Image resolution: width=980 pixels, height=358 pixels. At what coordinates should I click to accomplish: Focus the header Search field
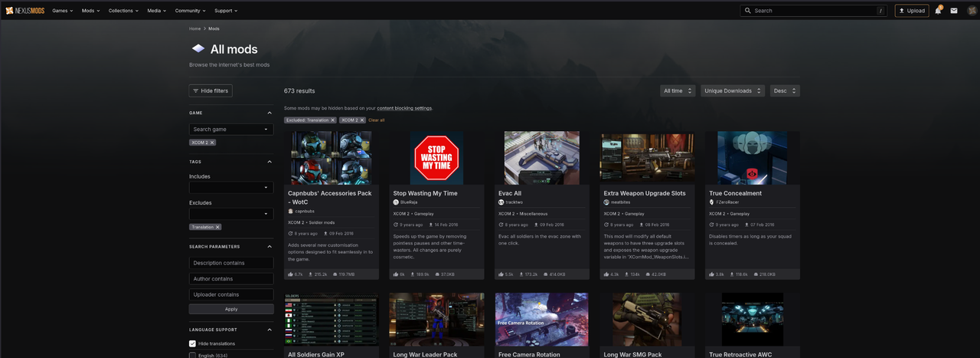pyautogui.click(x=812, y=11)
